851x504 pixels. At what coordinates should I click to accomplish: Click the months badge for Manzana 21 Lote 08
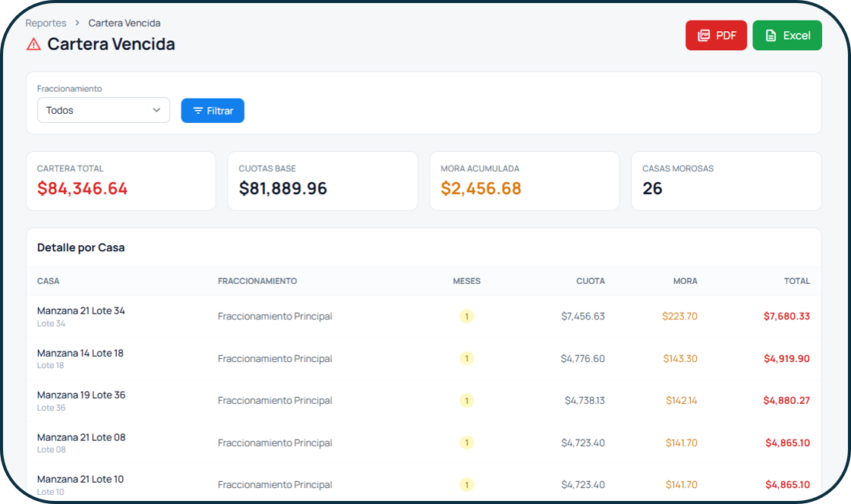[x=467, y=443]
